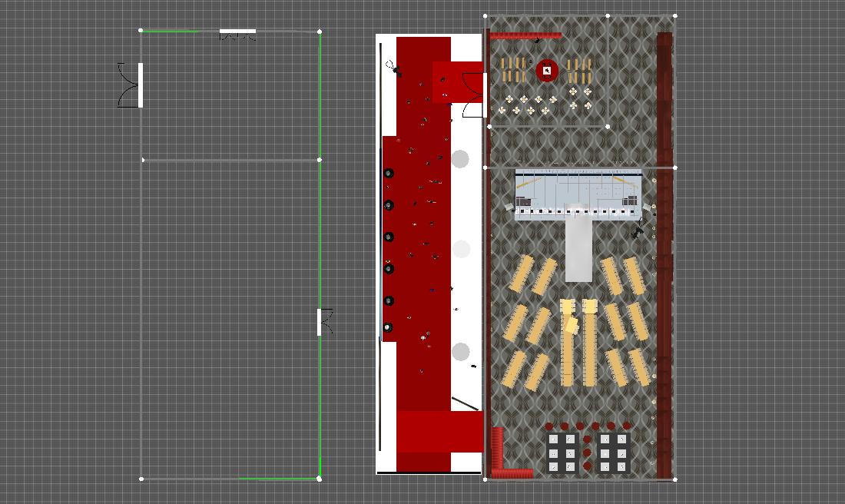Select the long red bench in upper room

pyautogui.click(x=525, y=35)
